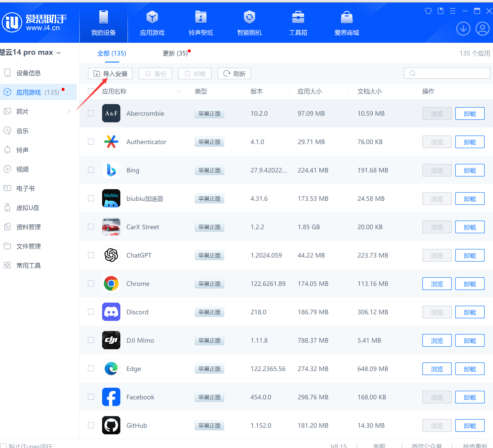Image resolution: width=493 pixels, height=448 pixels.
Task: Switch to the 更新 (35) tab
Action: tap(175, 53)
